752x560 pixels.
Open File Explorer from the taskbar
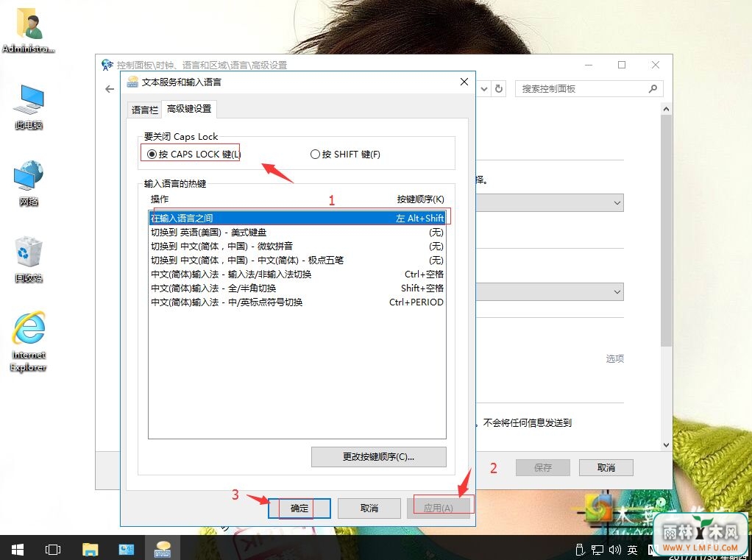pyautogui.click(x=90, y=550)
